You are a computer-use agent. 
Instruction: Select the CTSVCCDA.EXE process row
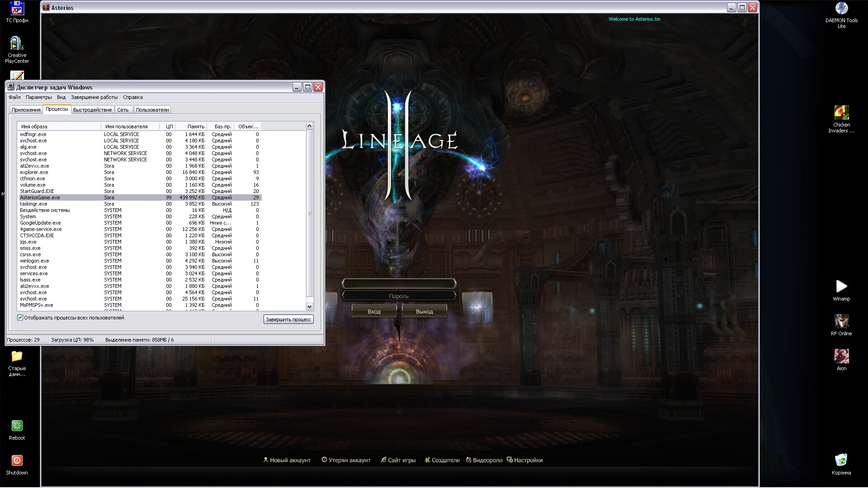(x=140, y=235)
